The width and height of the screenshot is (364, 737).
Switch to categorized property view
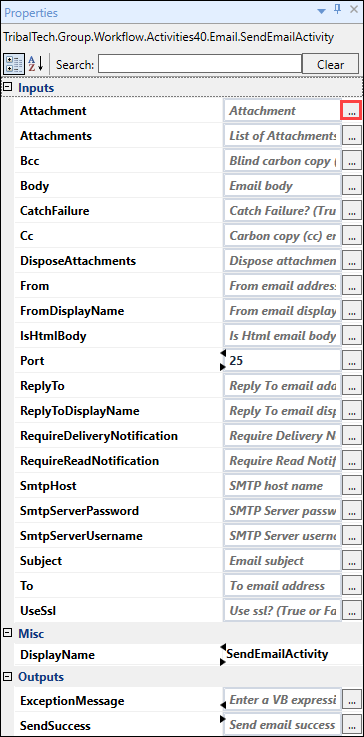(x=14, y=64)
